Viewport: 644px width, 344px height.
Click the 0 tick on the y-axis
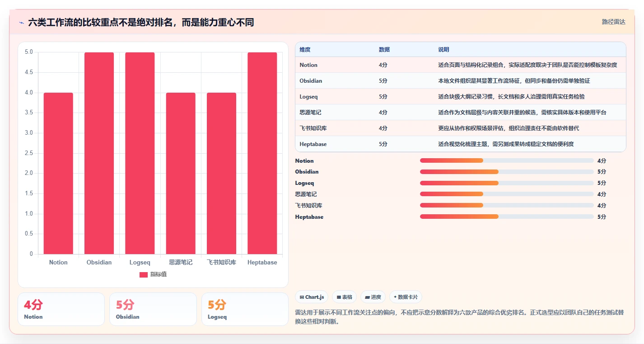click(x=31, y=254)
